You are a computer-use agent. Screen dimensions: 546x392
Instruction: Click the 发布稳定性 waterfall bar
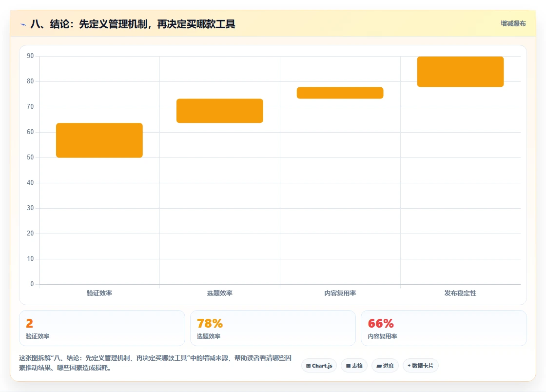pos(460,72)
